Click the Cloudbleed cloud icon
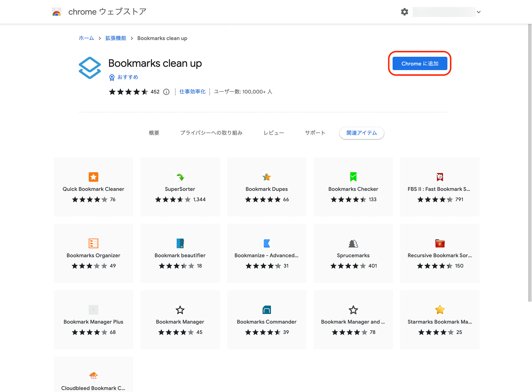 click(93, 376)
